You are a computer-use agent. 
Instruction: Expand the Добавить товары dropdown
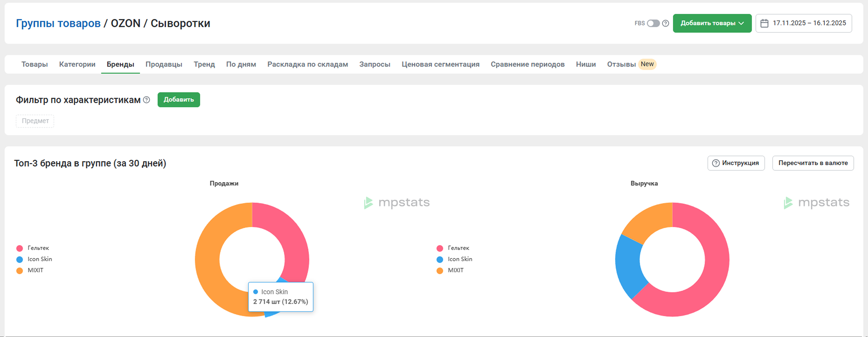coord(712,23)
